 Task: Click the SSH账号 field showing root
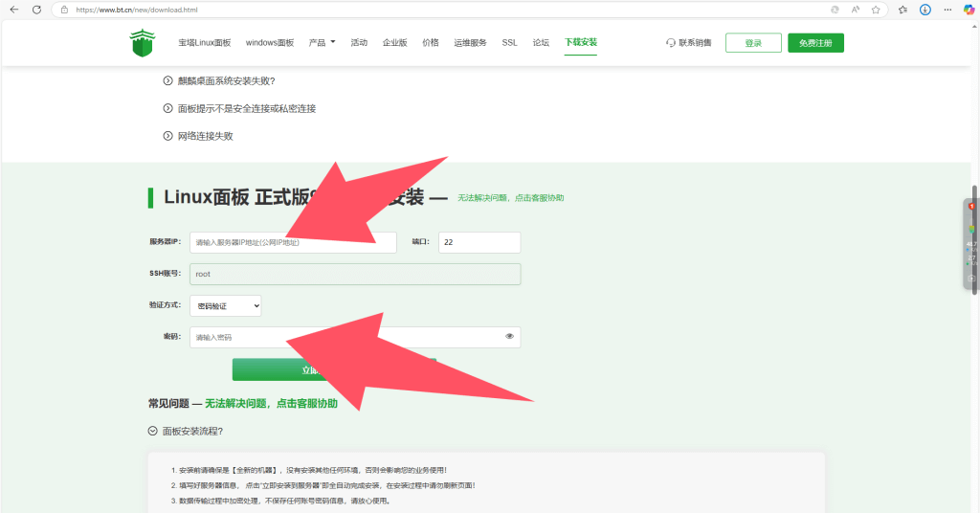pos(355,275)
